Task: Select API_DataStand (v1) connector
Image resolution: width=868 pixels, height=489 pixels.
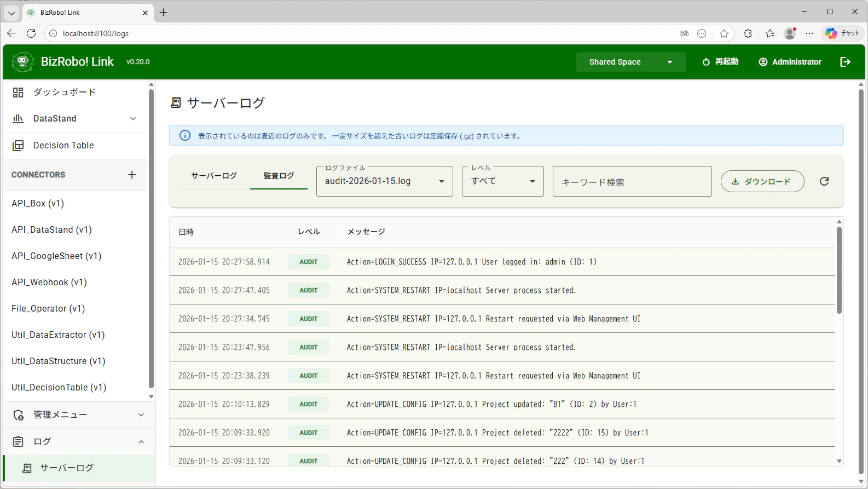Action: tap(76, 229)
